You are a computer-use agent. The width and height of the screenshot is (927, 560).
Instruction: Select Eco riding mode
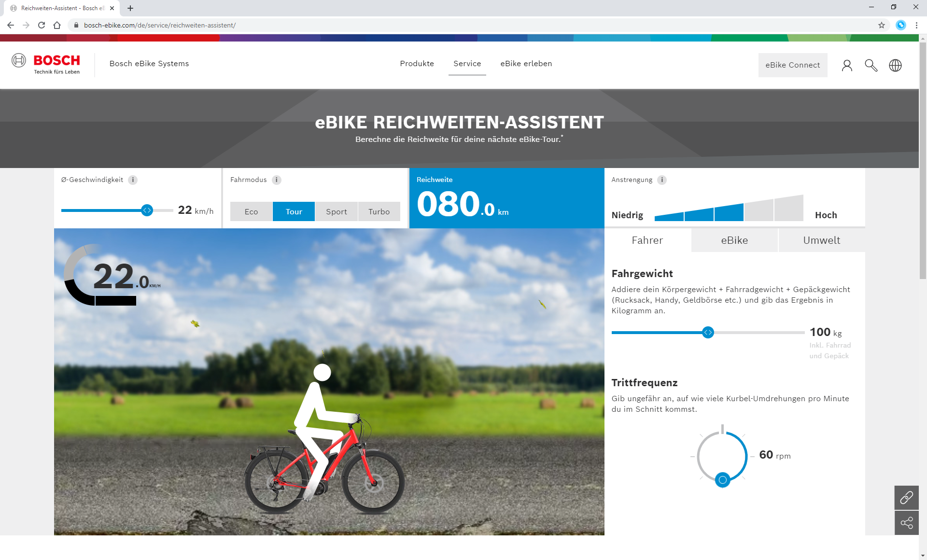(251, 211)
